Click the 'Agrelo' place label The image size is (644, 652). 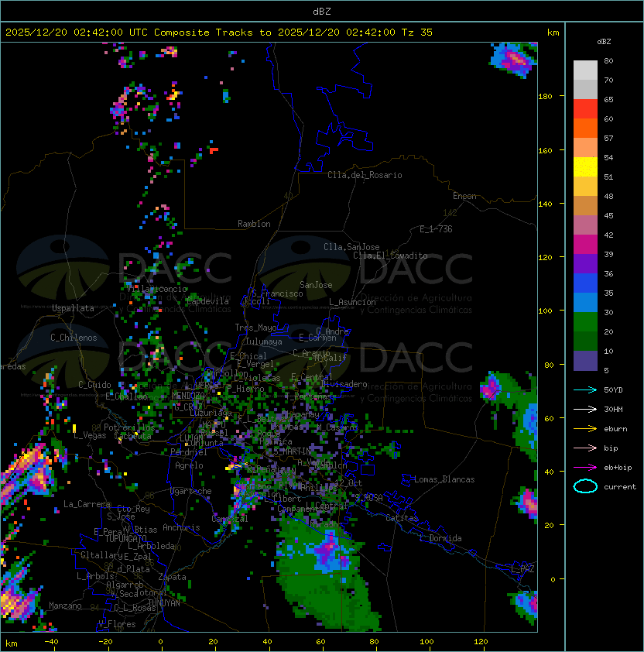pos(189,465)
